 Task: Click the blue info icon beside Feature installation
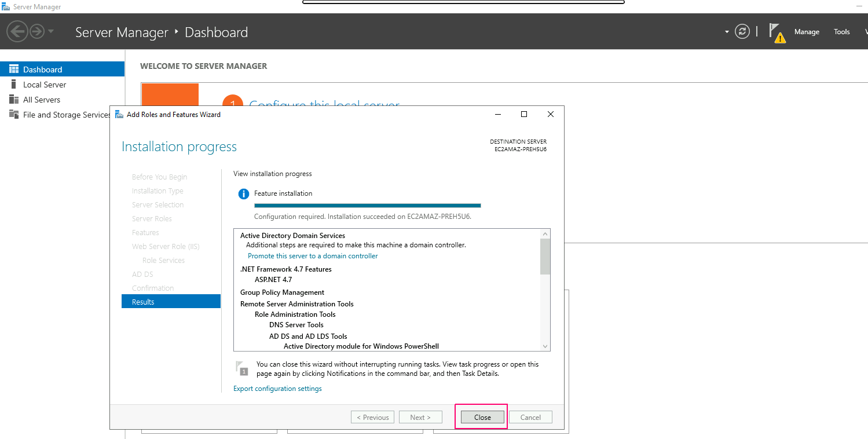[x=244, y=194]
